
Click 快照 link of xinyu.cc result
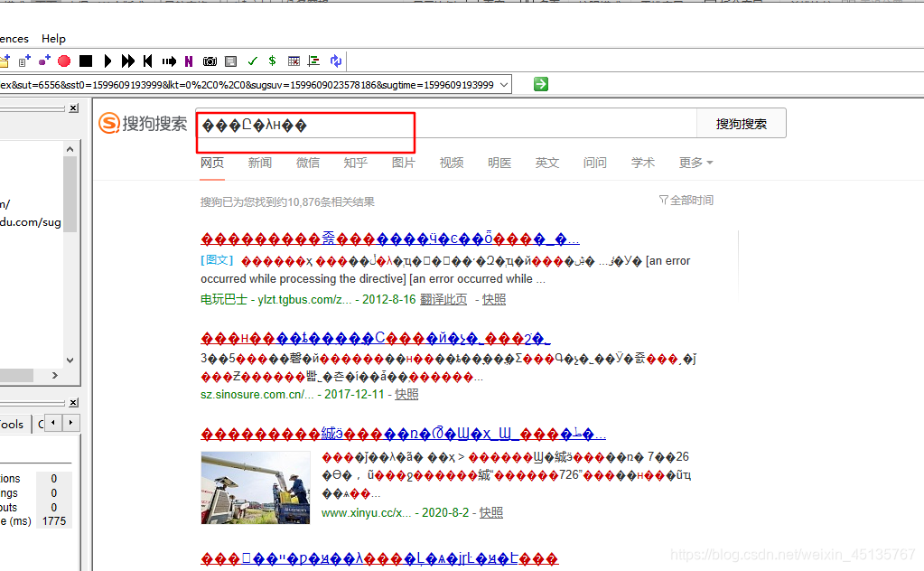click(x=490, y=512)
